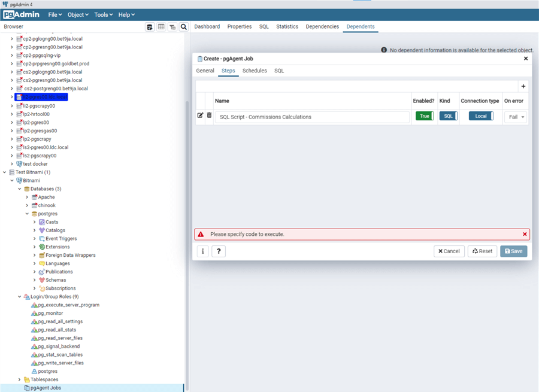Dismiss the 'Please specify code' error message
The width and height of the screenshot is (539, 392).
pos(525,234)
